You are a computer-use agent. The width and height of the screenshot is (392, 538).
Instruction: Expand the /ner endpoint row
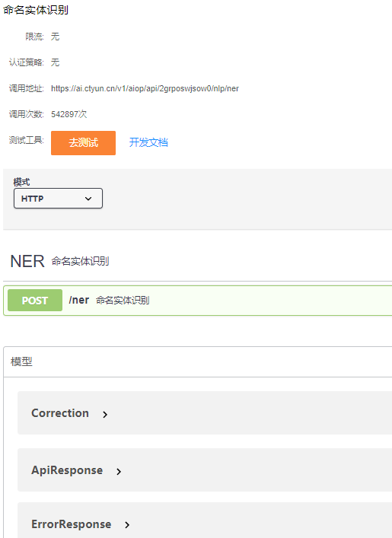pyautogui.click(x=197, y=301)
